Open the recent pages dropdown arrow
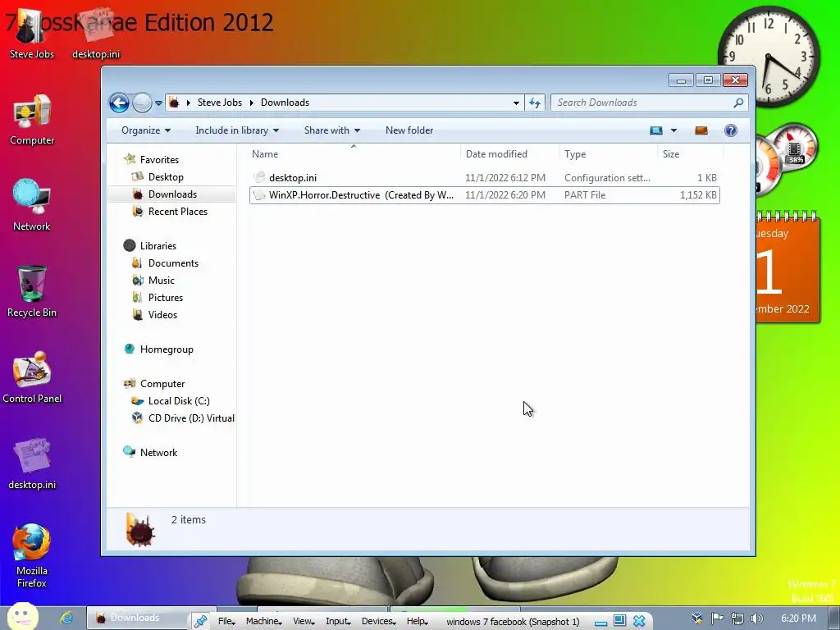 tap(158, 103)
